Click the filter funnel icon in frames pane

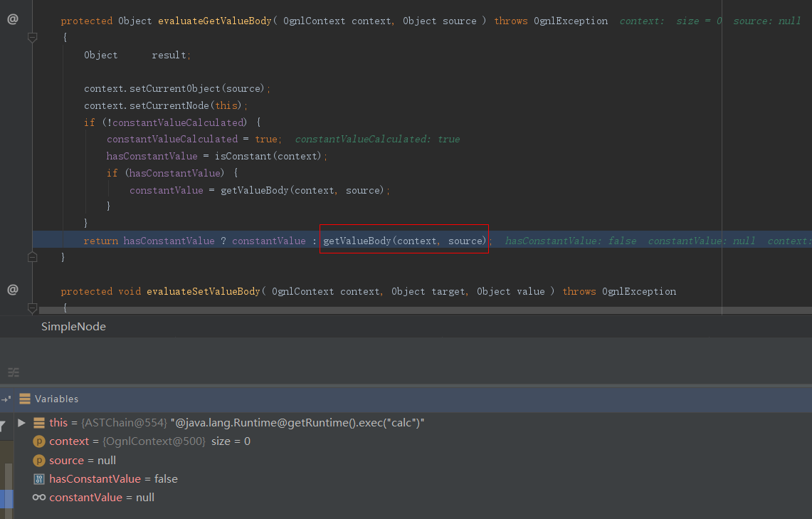[2, 425]
